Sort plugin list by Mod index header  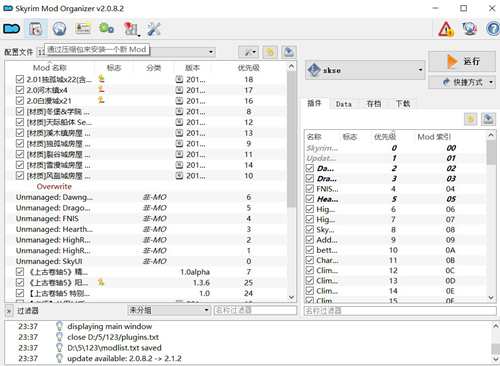[x=434, y=137]
